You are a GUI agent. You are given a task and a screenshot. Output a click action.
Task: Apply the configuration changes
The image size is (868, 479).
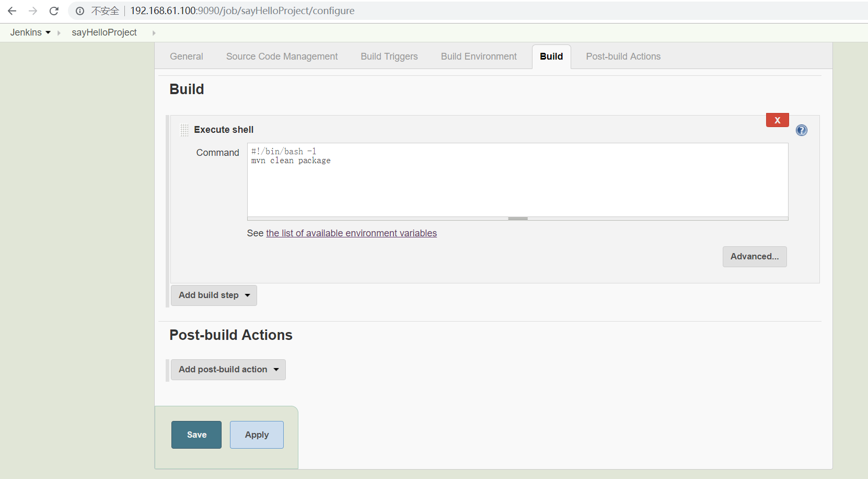257,435
